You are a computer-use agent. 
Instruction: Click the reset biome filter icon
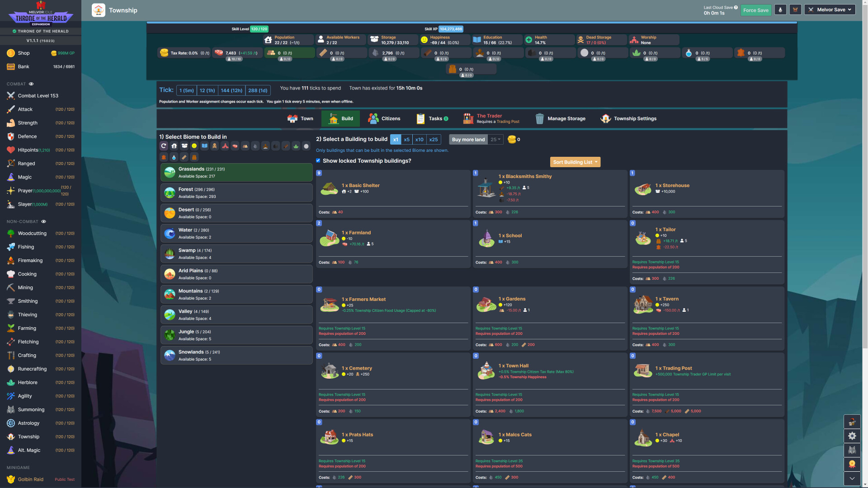[x=164, y=146]
